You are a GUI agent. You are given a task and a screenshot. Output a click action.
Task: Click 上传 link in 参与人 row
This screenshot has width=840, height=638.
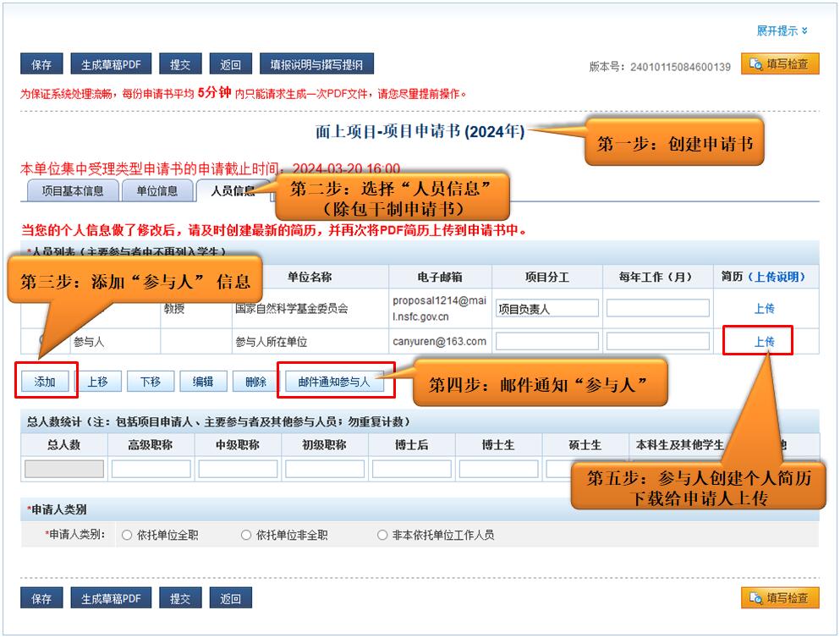coord(764,342)
